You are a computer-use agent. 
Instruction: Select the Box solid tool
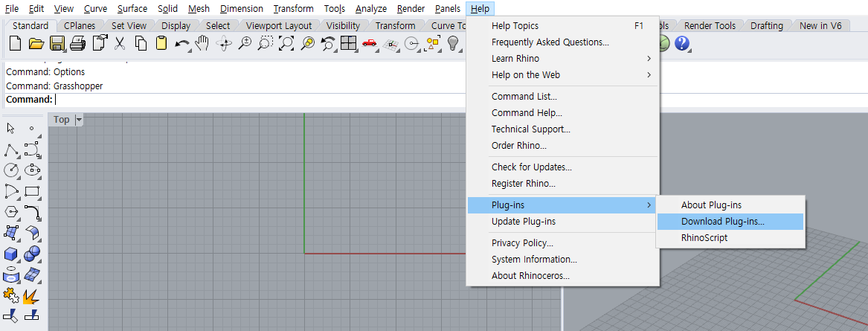11,254
